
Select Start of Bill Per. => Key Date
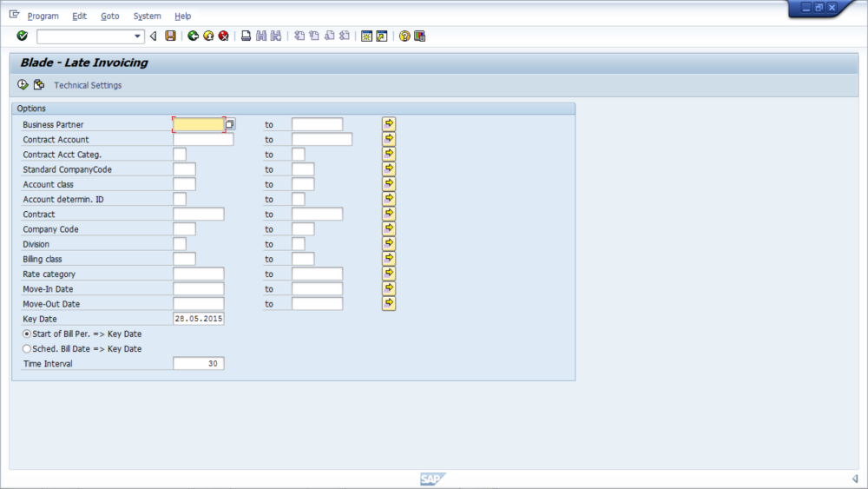click(x=27, y=334)
